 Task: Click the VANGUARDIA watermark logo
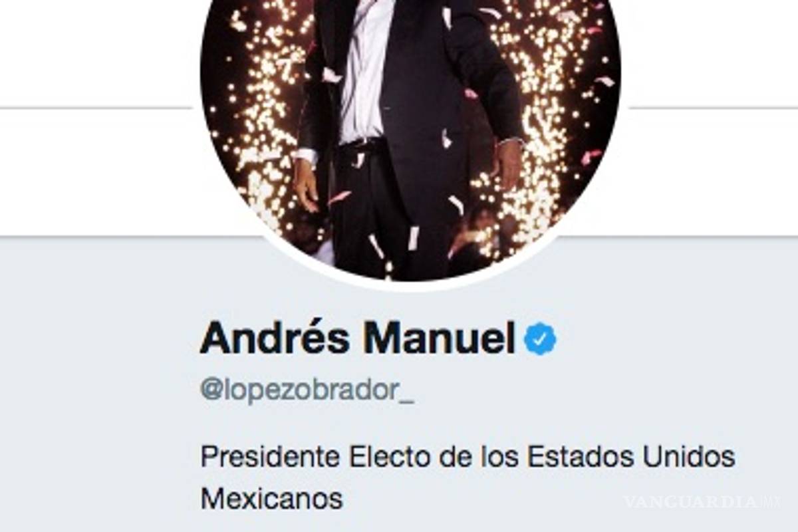690,501
